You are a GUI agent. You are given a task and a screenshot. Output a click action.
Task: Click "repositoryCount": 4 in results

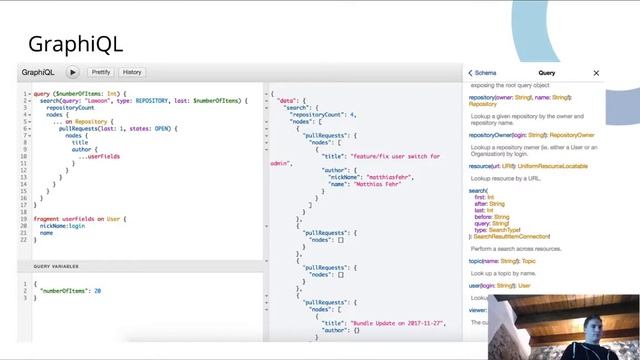click(323, 115)
